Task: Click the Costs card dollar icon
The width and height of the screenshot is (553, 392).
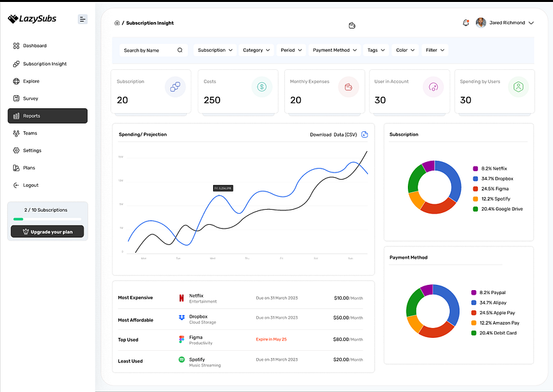Action: pyautogui.click(x=261, y=87)
